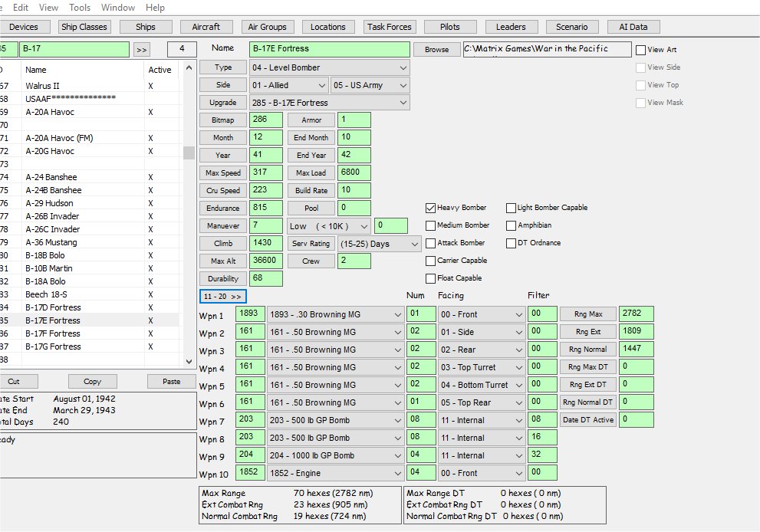Check the Attack Bomber checkbox
Screen dimensions: 760x532
pyautogui.click(x=430, y=243)
